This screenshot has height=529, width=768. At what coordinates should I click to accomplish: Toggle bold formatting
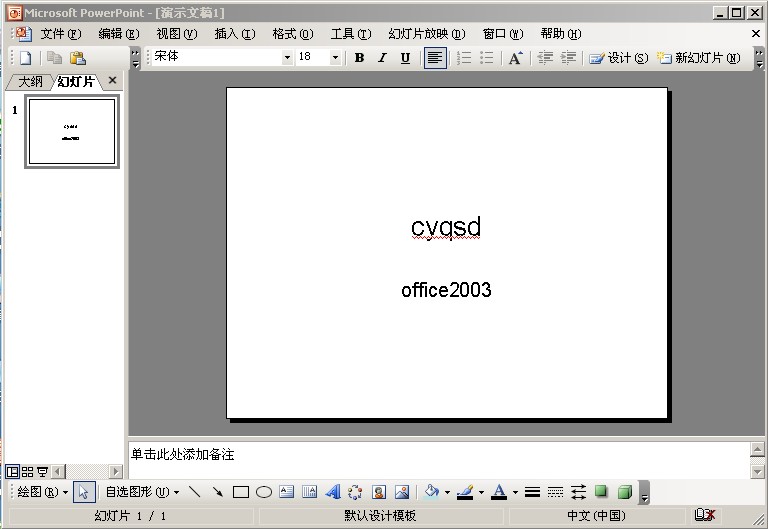tap(359, 58)
